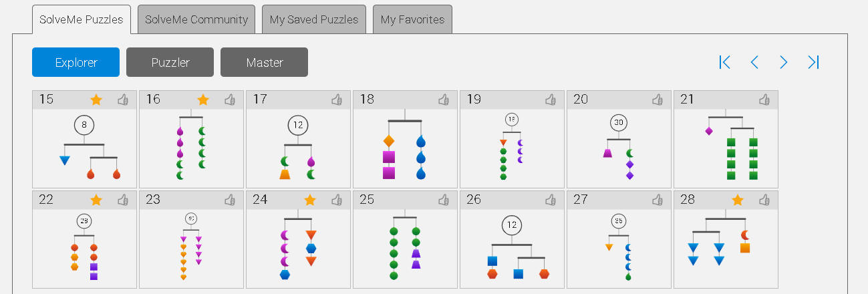Go to the next puzzle page

[x=784, y=62]
